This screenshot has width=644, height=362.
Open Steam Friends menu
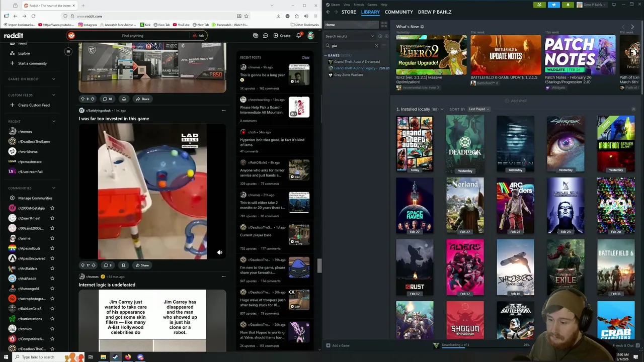(x=358, y=5)
